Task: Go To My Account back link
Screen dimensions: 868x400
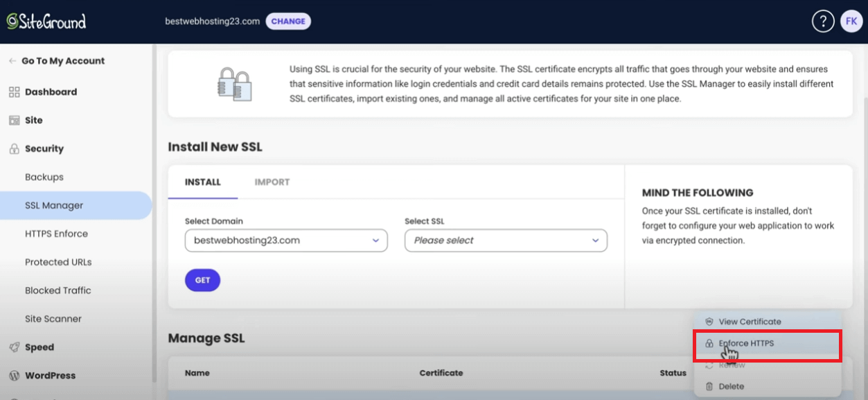Action: point(57,61)
